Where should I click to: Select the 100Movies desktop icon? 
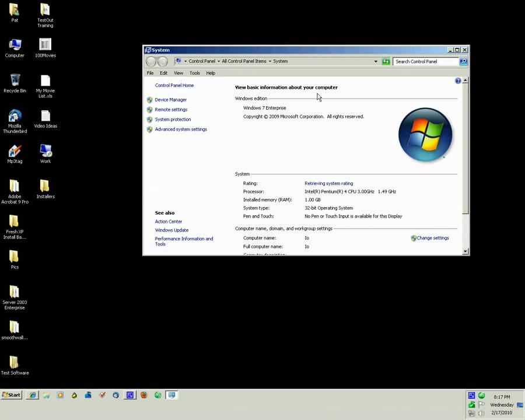45,48
